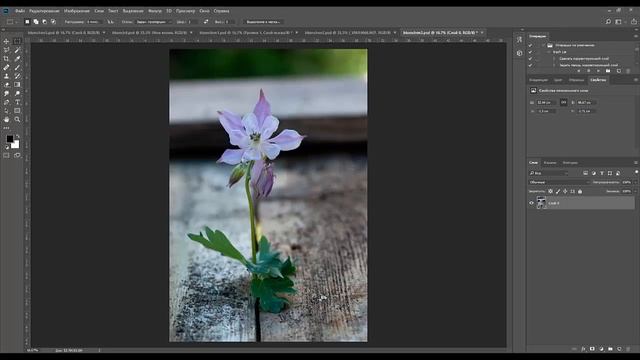640x360 pixels.
Task: Open the Непрозрачность opacity slider dropdown
Action: pos(635,182)
